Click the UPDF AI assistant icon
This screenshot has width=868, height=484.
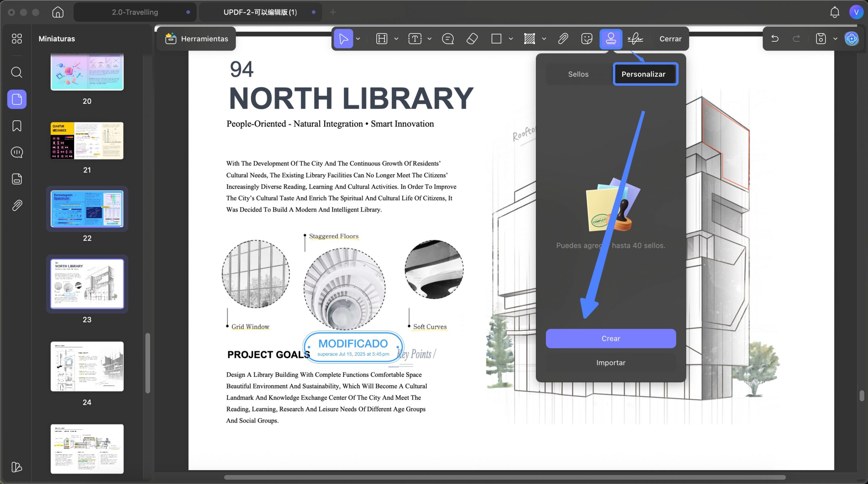[x=851, y=39]
